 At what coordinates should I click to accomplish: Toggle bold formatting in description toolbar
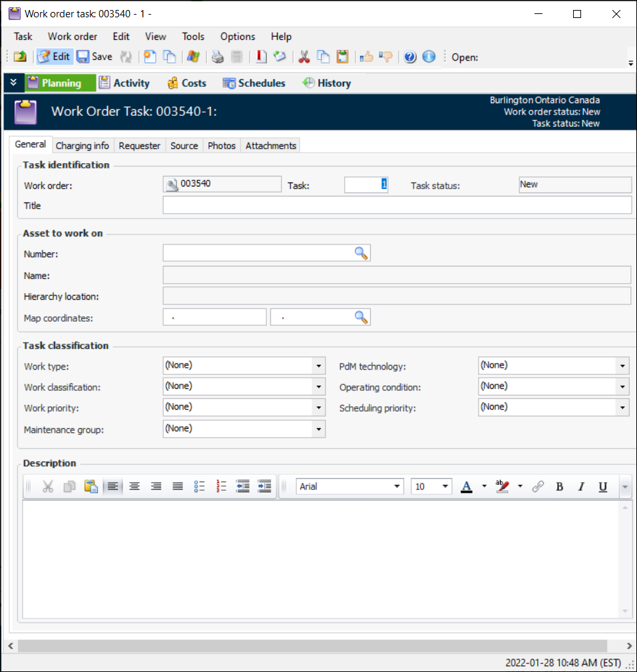pyautogui.click(x=559, y=487)
